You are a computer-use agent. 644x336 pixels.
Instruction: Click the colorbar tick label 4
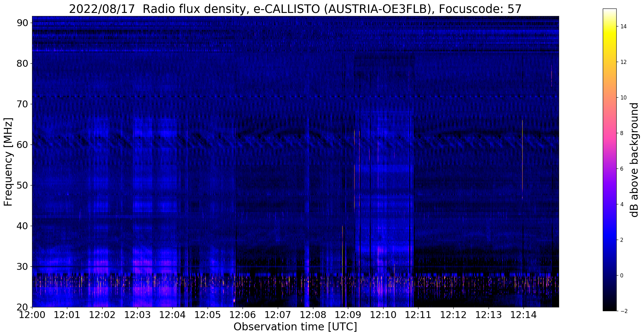coord(621,204)
